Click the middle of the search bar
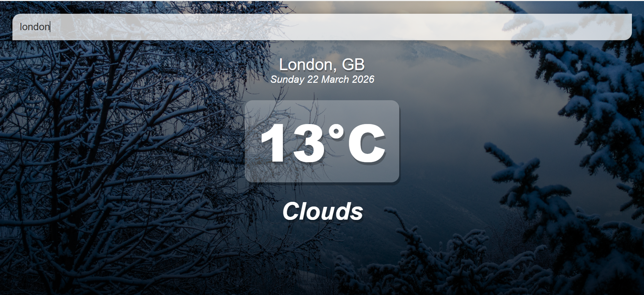Viewport: 644px width, 295px height. 322,27
